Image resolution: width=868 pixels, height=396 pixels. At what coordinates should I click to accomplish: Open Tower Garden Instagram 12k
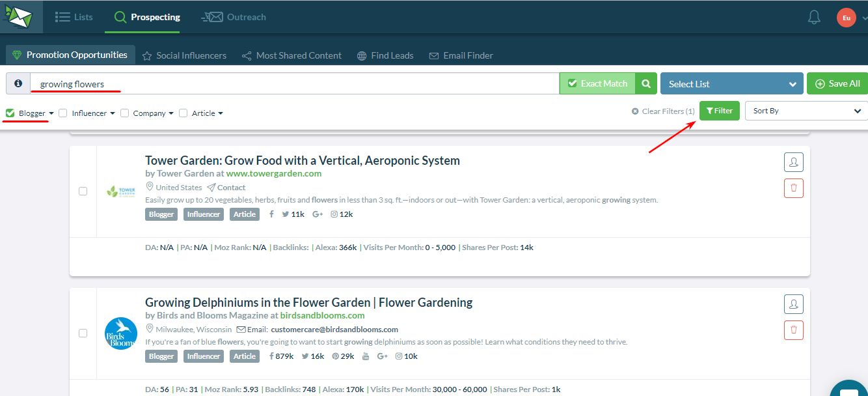[342, 214]
